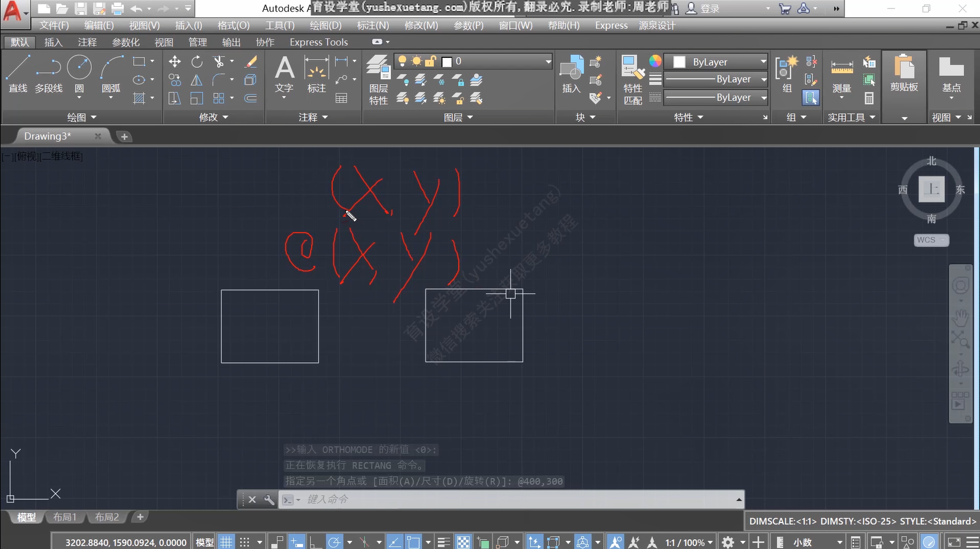Open the layer selection dropdown
This screenshot has height=549, width=980.
pyautogui.click(x=548, y=61)
